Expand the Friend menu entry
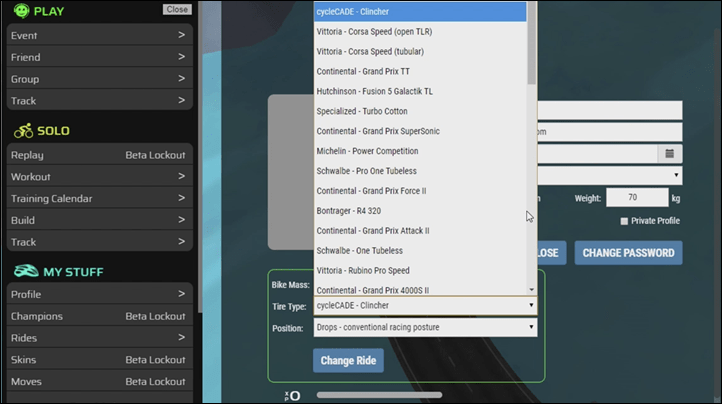Viewport: 722px width, 404px height. (x=99, y=57)
